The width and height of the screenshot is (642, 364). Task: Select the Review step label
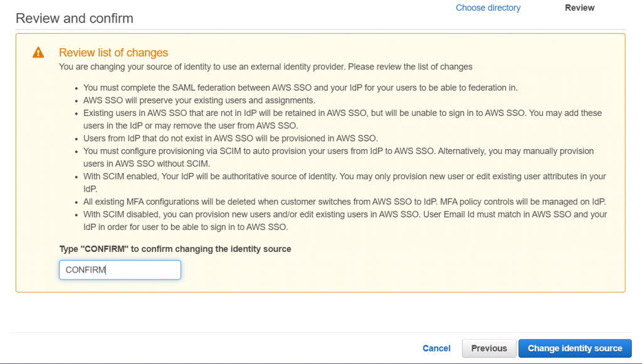(x=579, y=8)
